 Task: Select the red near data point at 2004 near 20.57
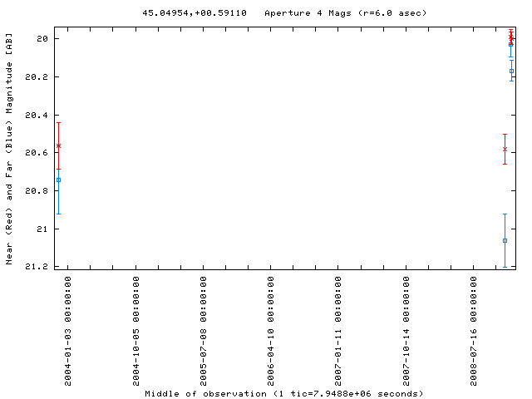click(x=59, y=146)
